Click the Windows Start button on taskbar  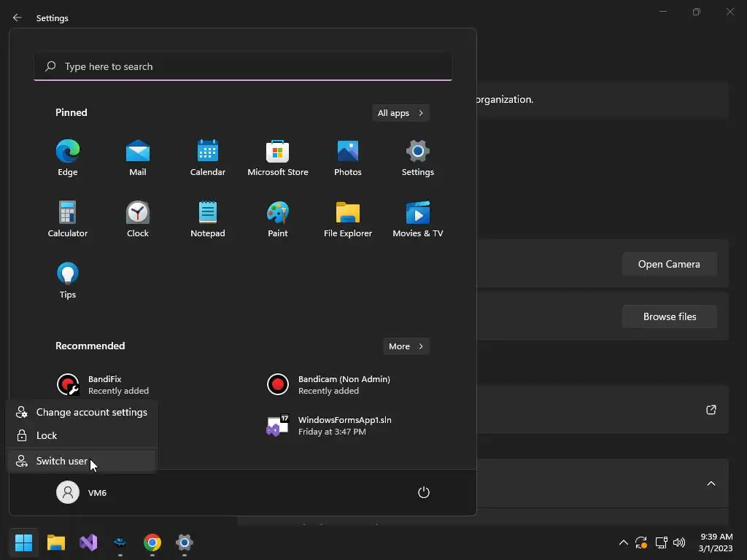click(x=23, y=542)
